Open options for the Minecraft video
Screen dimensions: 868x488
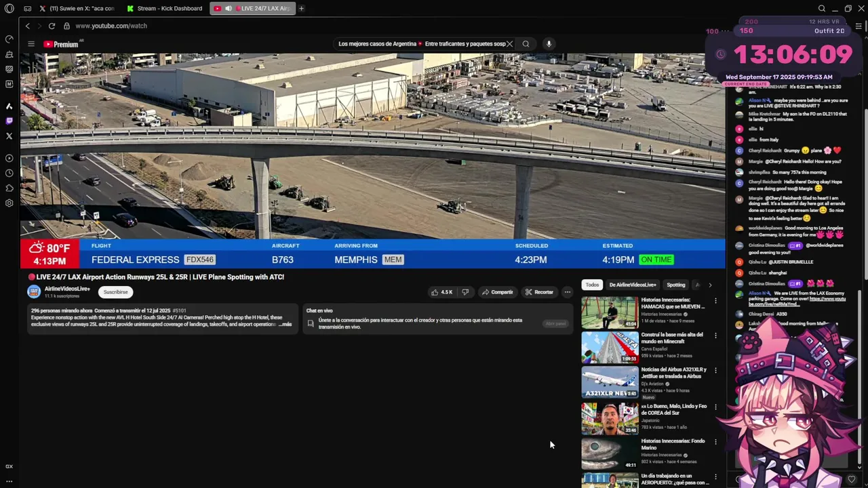[715, 335]
